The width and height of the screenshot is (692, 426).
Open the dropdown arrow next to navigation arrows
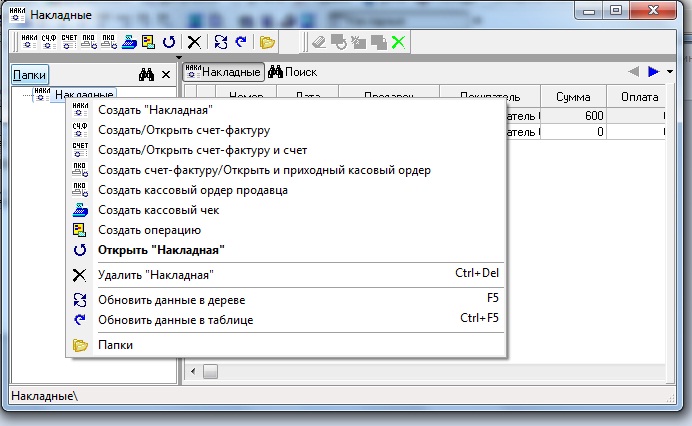[670, 72]
